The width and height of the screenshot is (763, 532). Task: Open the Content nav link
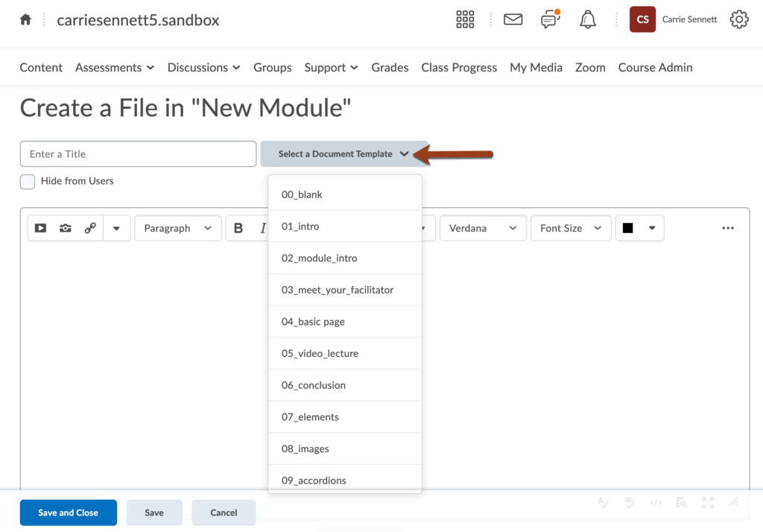41,67
